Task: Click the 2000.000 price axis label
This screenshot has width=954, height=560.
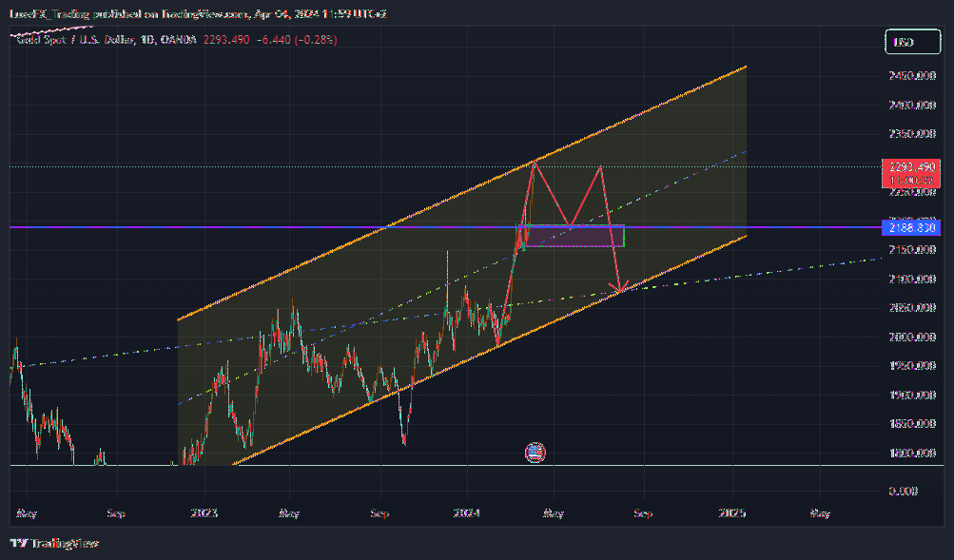Action: pyautogui.click(x=911, y=337)
